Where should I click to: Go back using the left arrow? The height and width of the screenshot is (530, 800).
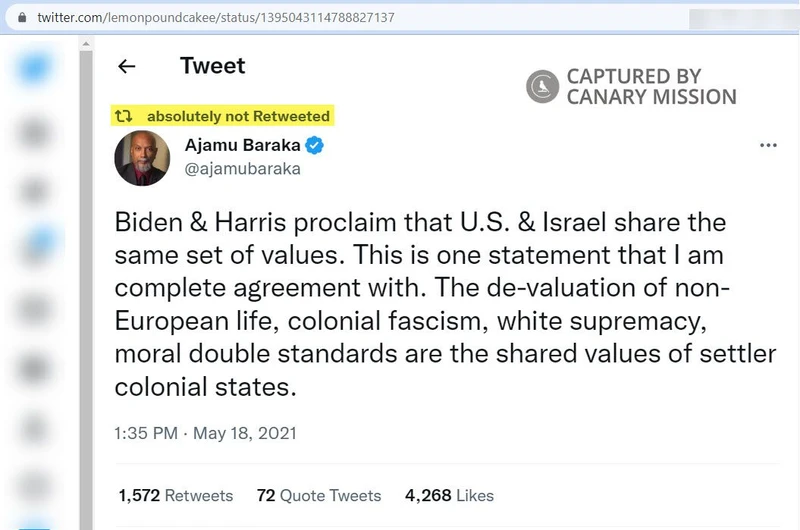pos(126,67)
